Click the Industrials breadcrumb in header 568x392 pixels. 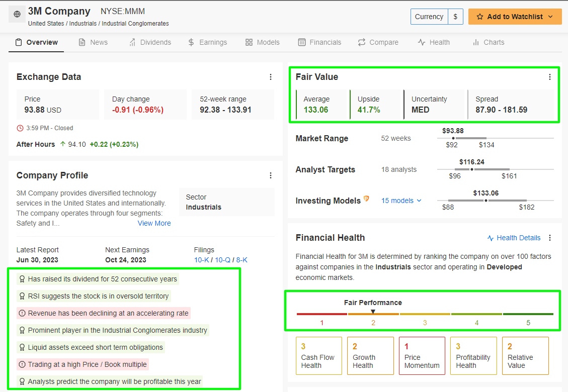click(x=83, y=24)
